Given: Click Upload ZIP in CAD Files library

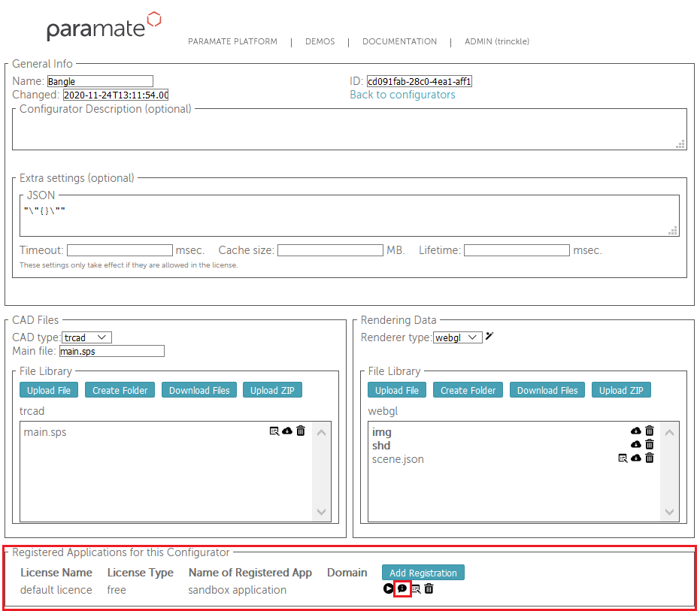Looking at the screenshot, I should (x=272, y=390).
